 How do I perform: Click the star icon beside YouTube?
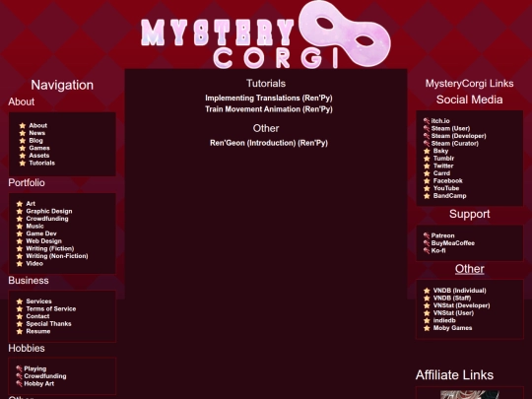pyautogui.click(x=427, y=188)
